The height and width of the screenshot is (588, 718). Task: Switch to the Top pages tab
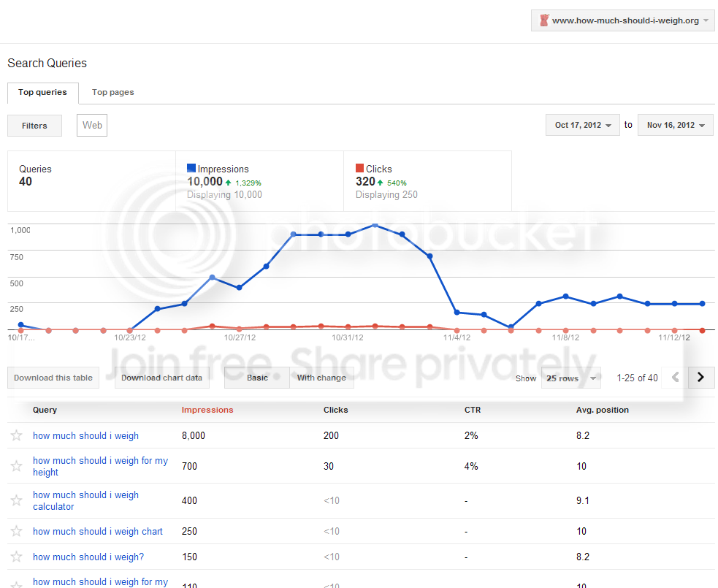[x=113, y=93]
